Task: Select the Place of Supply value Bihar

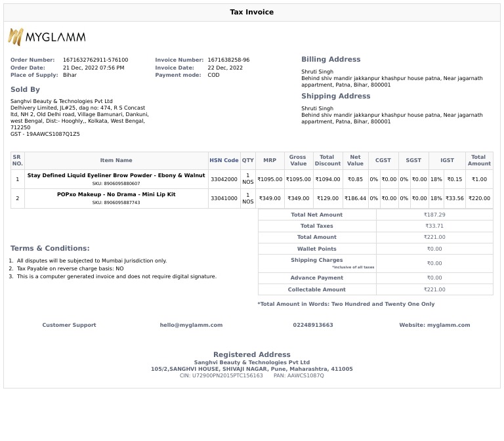Action: [x=70, y=75]
